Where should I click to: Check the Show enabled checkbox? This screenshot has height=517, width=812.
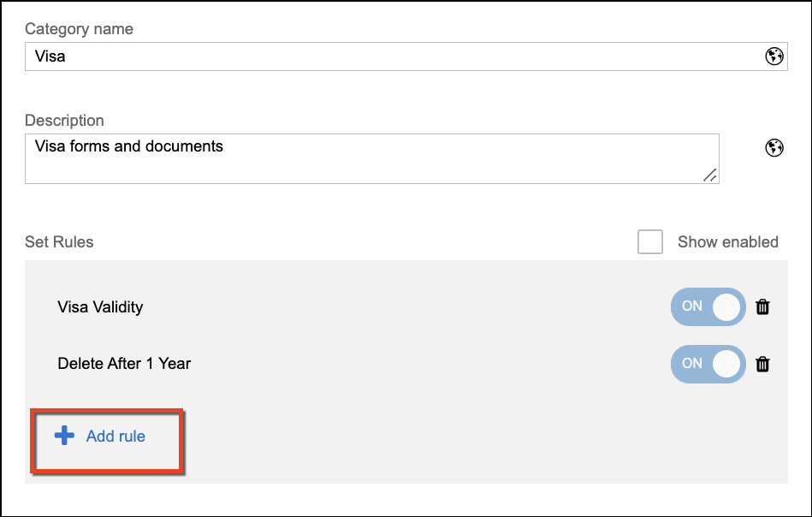click(650, 242)
